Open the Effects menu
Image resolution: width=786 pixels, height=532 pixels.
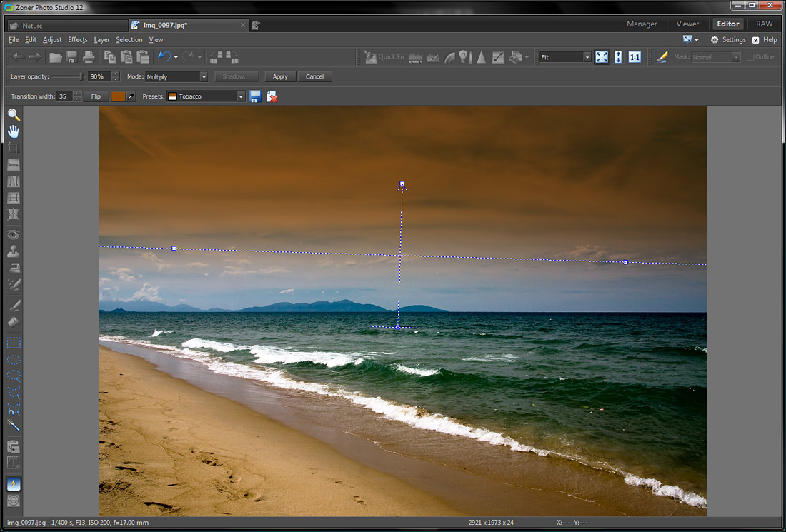[77, 39]
